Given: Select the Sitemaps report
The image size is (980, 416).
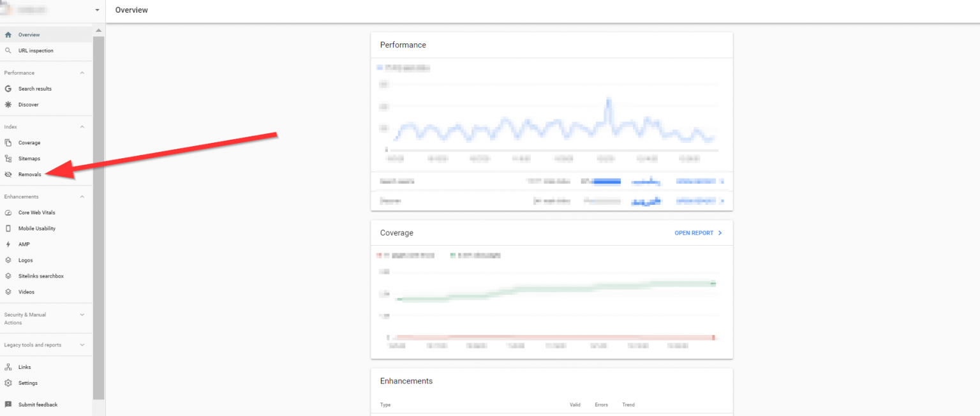Looking at the screenshot, I should (x=29, y=158).
